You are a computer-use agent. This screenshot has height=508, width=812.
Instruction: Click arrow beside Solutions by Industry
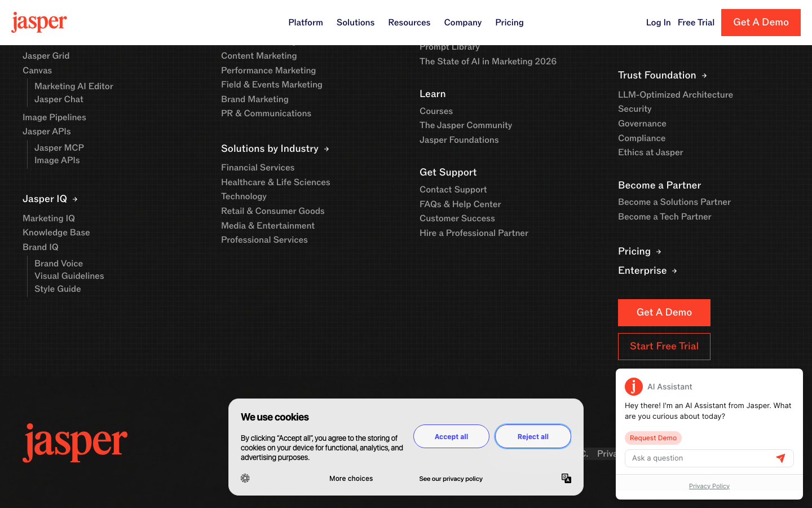click(x=326, y=149)
